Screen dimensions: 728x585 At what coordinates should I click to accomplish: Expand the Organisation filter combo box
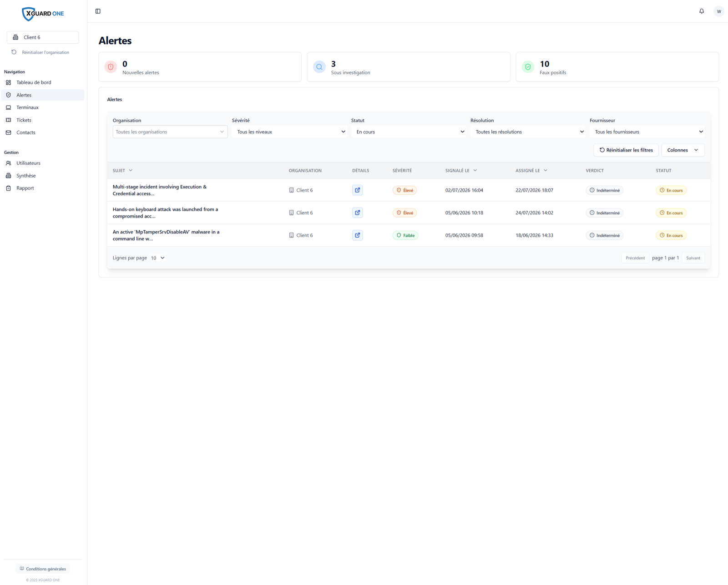pos(170,132)
